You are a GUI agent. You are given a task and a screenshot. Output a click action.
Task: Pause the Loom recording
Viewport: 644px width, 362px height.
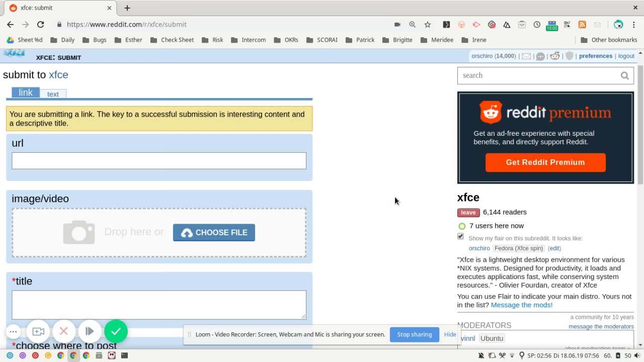point(90,331)
